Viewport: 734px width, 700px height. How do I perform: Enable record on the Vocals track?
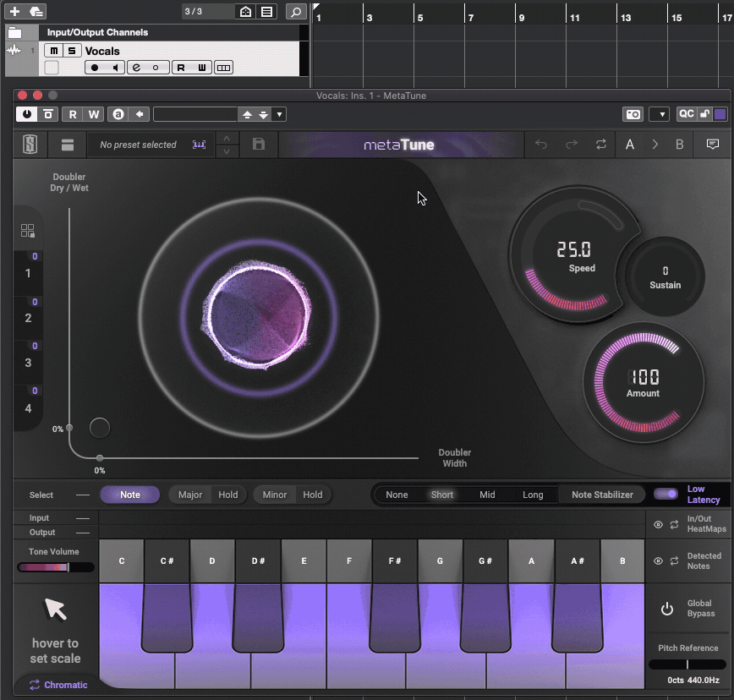95,68
